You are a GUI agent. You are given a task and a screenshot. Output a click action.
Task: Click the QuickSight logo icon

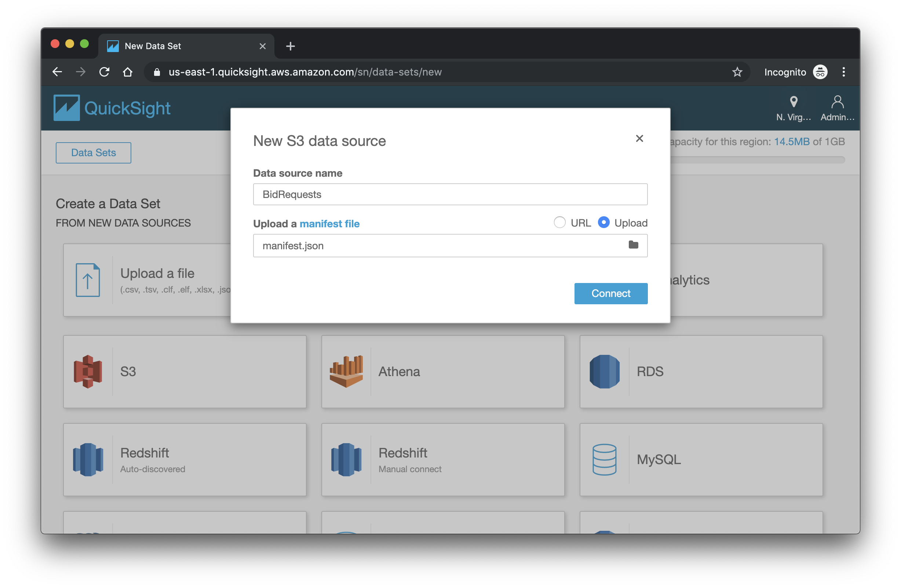(x=67, y=108)
